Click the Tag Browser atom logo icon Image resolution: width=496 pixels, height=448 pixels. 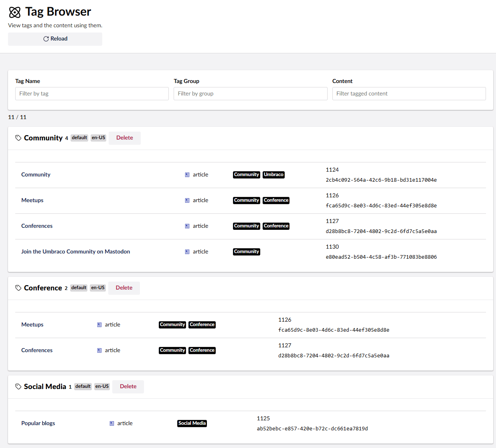15,12
